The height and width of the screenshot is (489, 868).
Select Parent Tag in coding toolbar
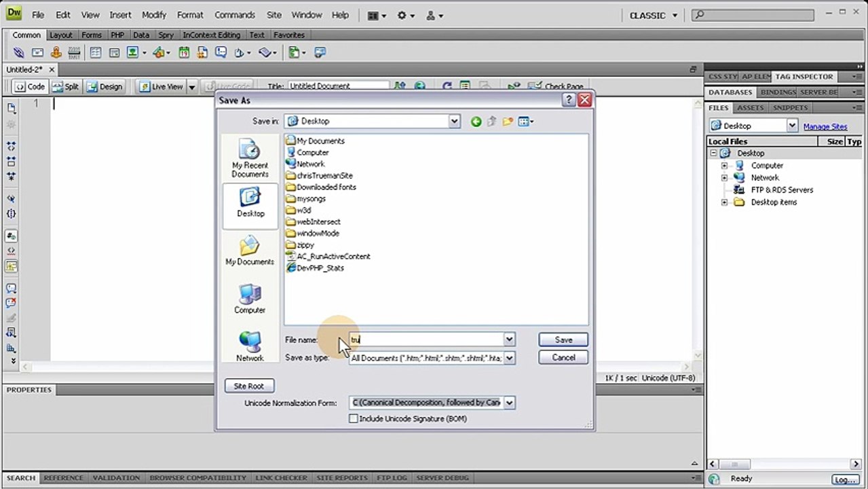click(x=12, y=198)
